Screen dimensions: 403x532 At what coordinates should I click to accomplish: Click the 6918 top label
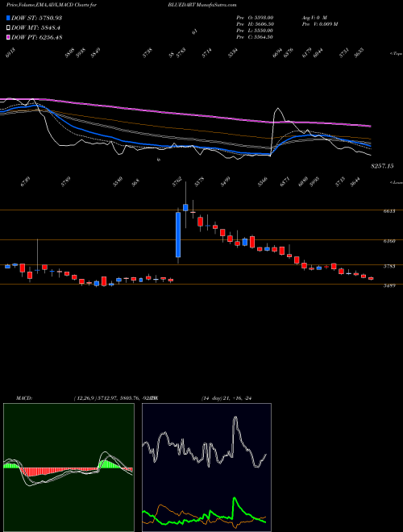11,53
